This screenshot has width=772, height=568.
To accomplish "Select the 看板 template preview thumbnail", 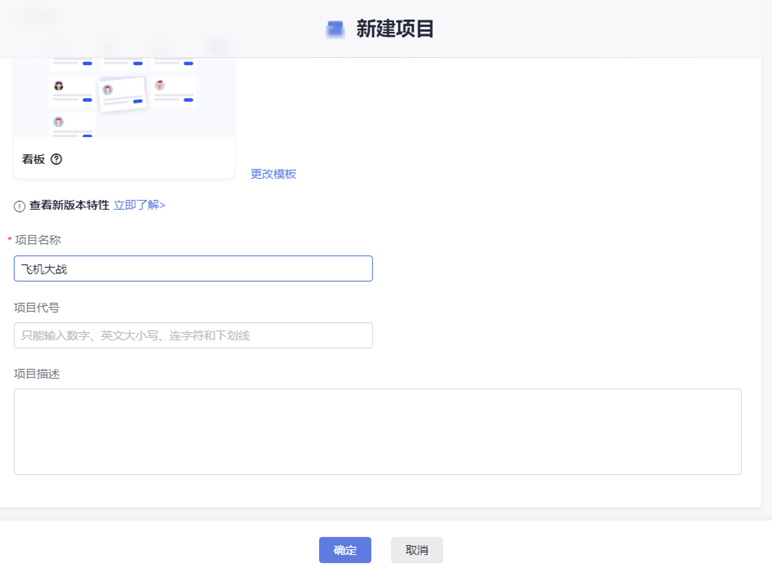I will [124, 97].
